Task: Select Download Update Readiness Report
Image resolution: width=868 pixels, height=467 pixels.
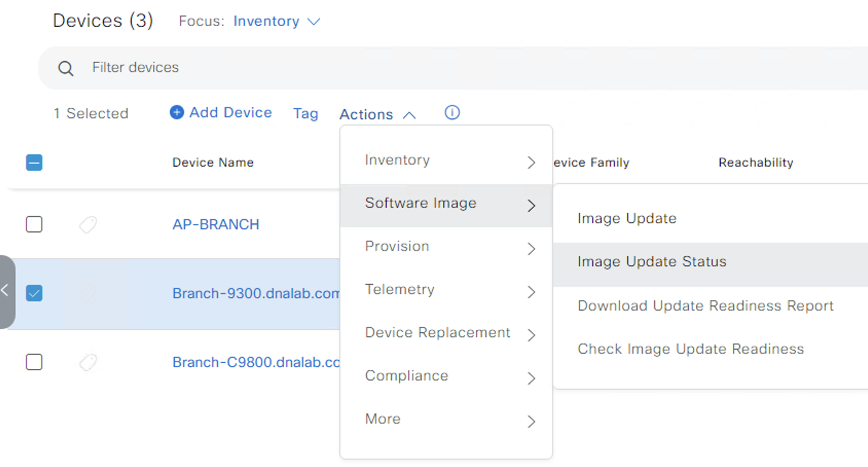Action: (x=706, y=306)
